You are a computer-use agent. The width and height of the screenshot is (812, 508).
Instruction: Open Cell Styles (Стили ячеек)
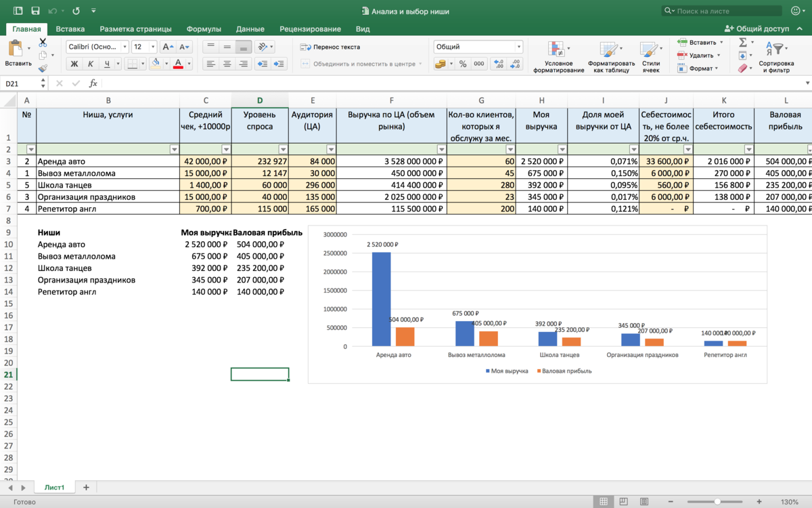(x=651, y=58)
